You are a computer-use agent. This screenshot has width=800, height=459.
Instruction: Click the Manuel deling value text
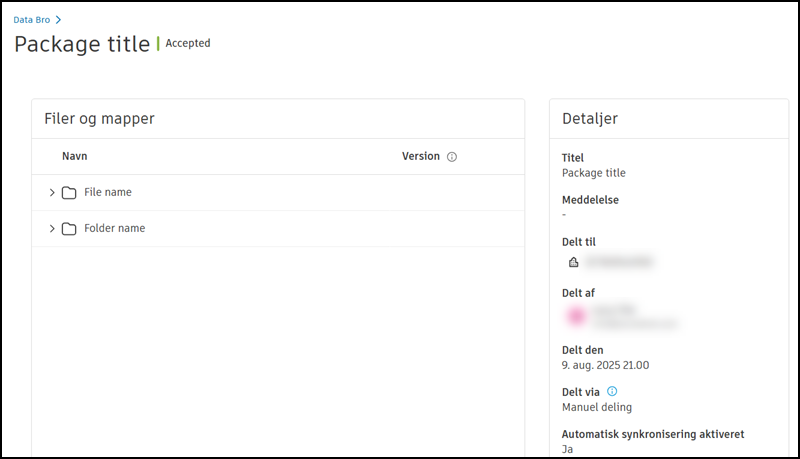(x=596, y=407)
